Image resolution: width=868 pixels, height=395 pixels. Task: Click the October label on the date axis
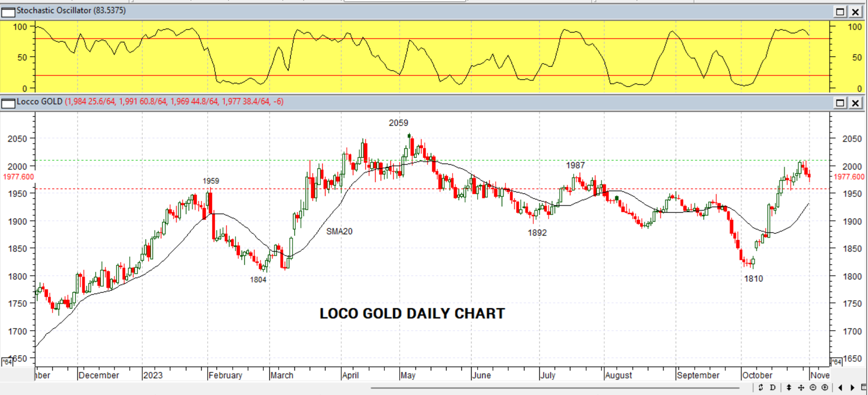[757, 375]
